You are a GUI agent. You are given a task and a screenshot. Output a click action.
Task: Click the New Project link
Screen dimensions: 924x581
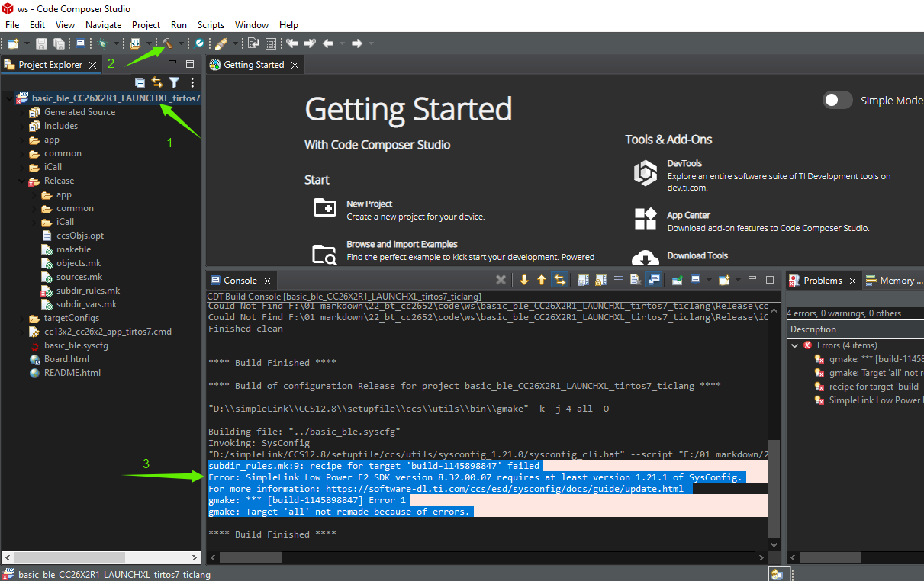pos(369,204)
